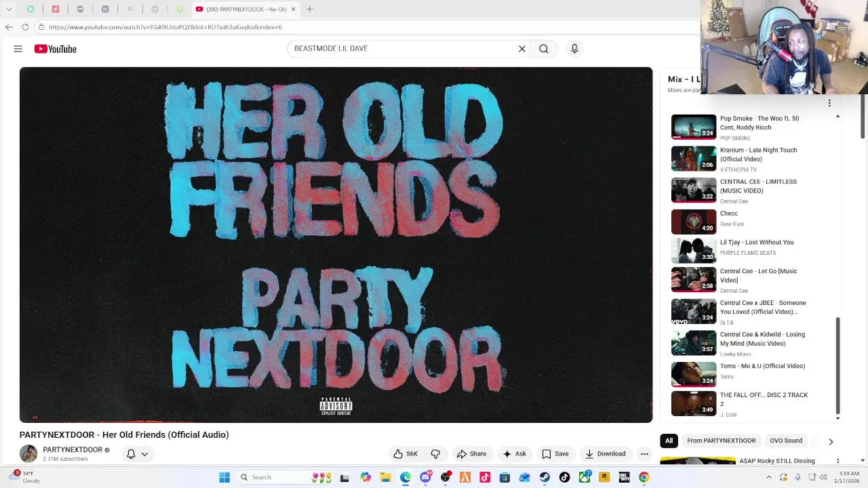Like the video with thumbs up (56K)
The height and width of the screenshot is (488, 868).
406,454
